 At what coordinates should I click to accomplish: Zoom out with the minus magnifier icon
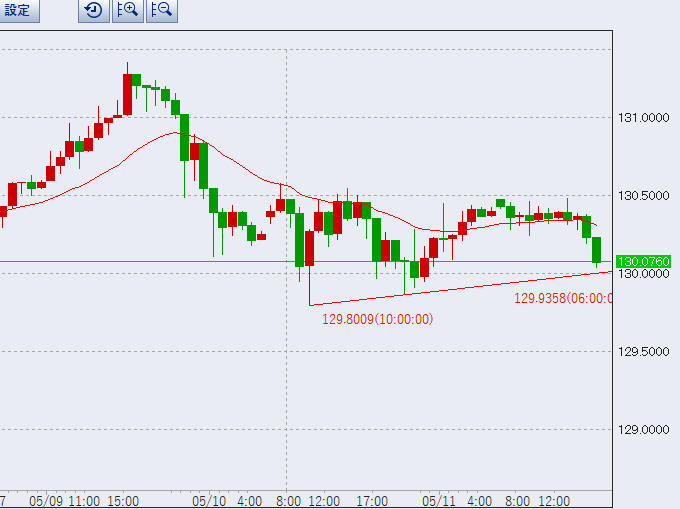161,11
